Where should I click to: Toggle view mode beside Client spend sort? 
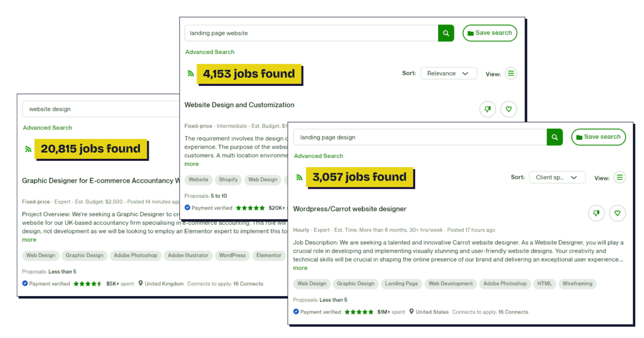click(619, 178)
